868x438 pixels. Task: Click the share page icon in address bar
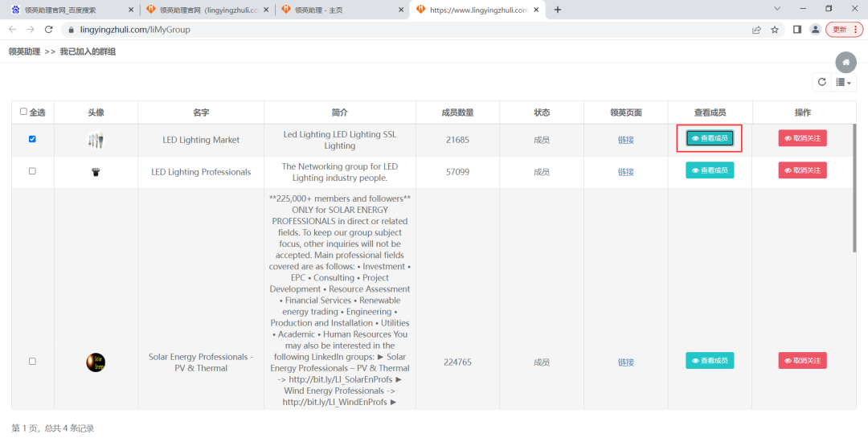[x=756, y=30]
